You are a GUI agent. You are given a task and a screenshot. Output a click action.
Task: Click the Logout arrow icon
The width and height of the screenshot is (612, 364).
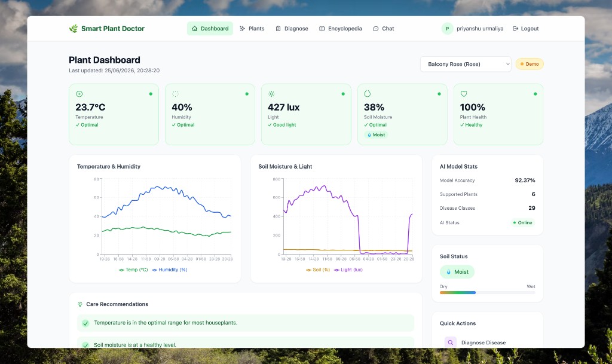[516, 29]
